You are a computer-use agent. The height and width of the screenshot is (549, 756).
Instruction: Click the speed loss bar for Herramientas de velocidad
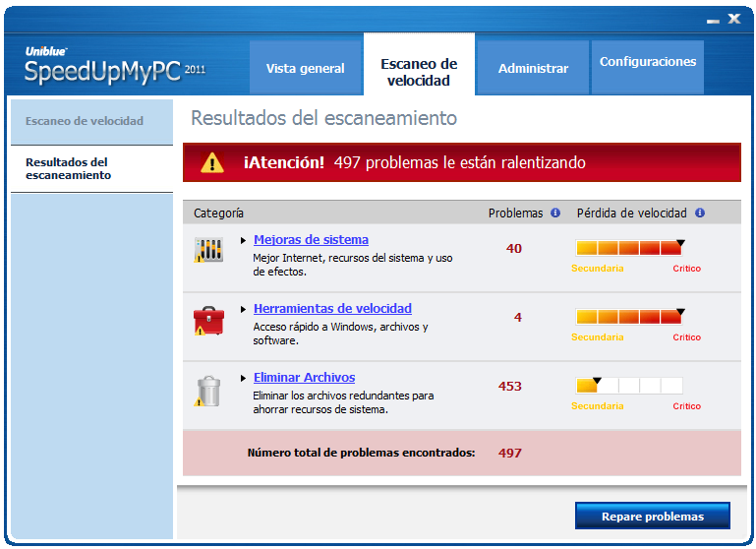pyautogui.click(x=630, y=317)
